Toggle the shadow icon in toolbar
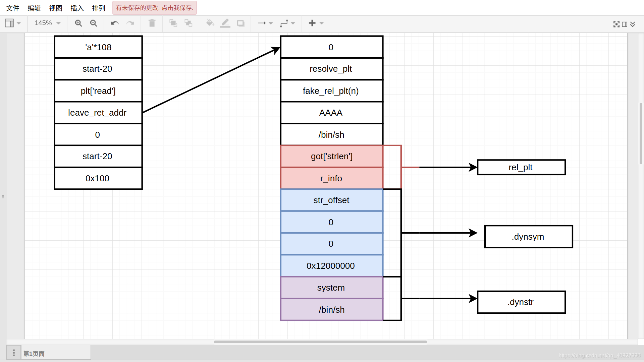The height and width of the screenshot is (362, 644). 240,23
